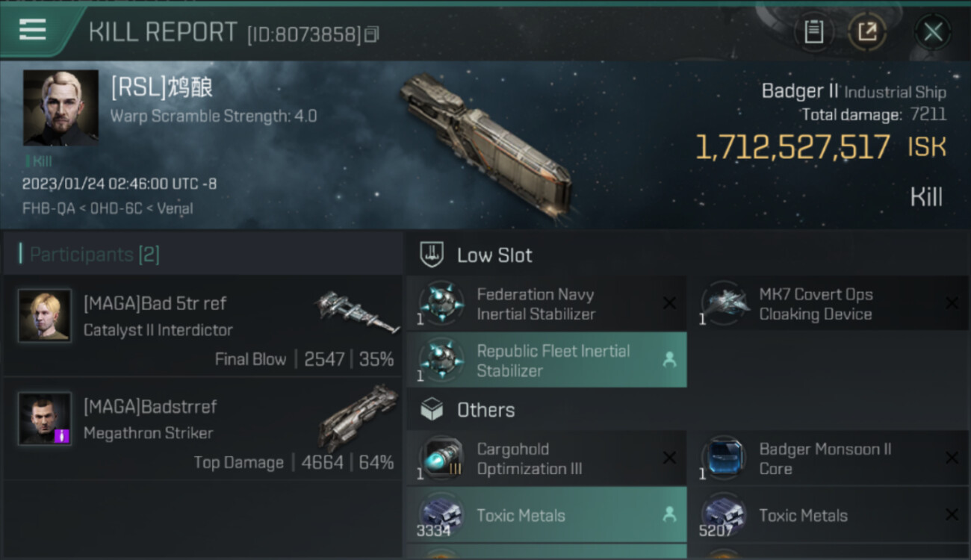Open Badstrref pilot portrait
Screen dimensions: 971x560
(45, 418)
